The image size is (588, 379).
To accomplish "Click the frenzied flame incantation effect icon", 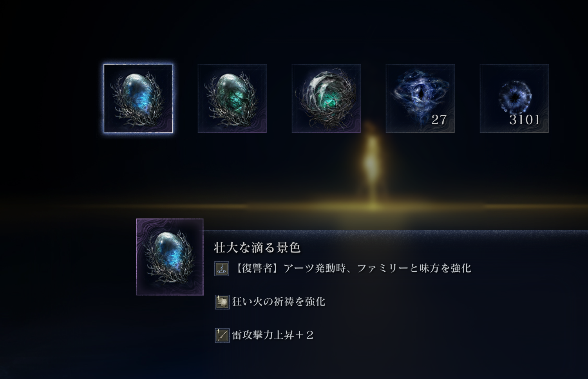I will tap(222, 302).
